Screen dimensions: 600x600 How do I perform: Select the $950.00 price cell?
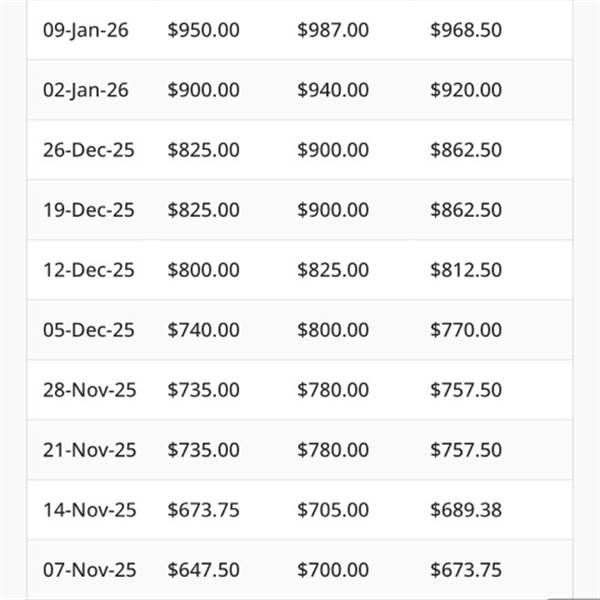[x=203, y=30]
